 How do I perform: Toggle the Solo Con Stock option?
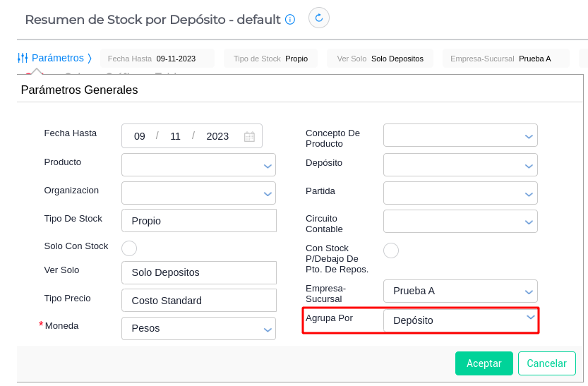click(129, 248)
